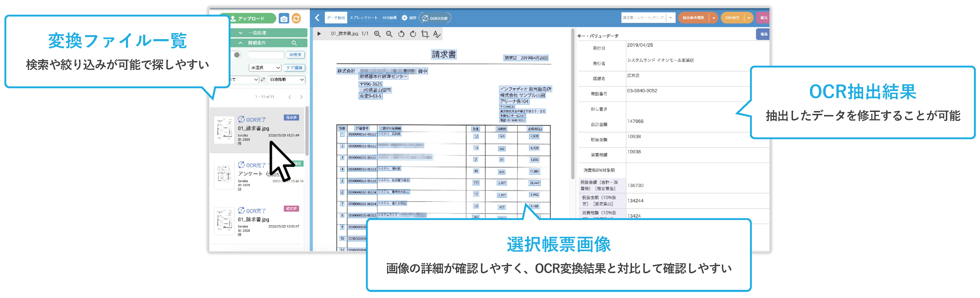
Task: Rotate image clockwise
Action: coord(413,34)
